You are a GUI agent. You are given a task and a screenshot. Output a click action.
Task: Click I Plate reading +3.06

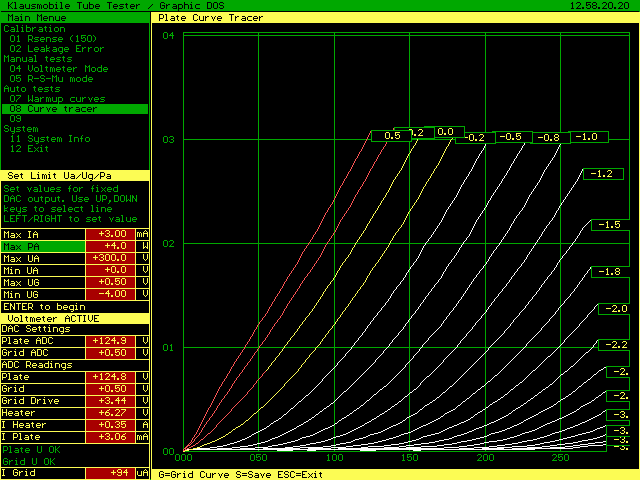point(110,437)
